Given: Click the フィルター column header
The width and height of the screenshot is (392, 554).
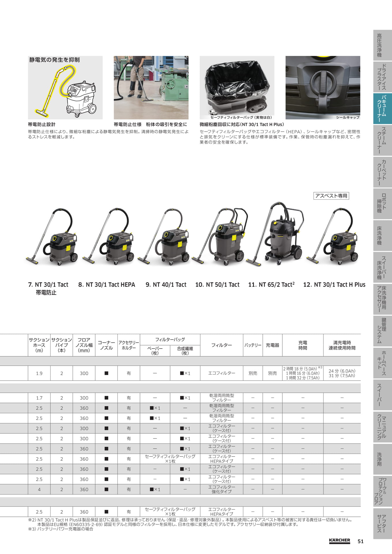Looking at the screenshot, I should click(222, 345).
